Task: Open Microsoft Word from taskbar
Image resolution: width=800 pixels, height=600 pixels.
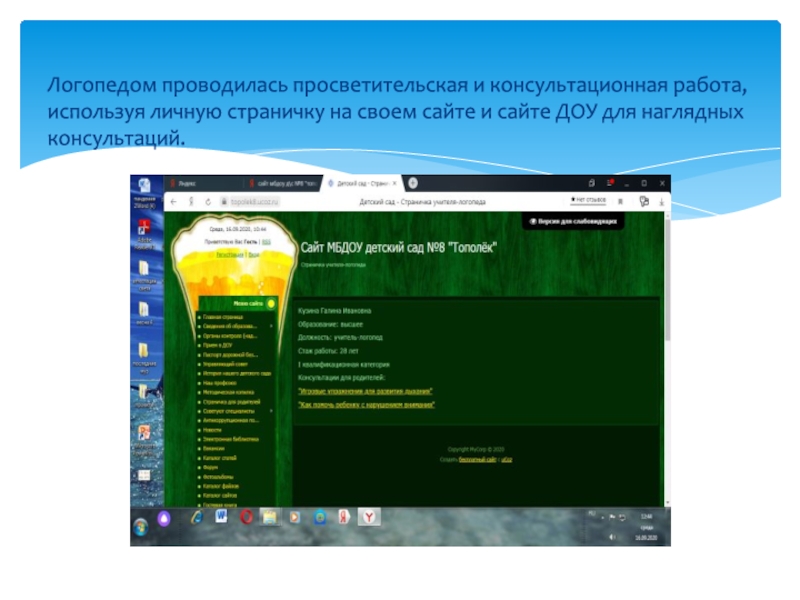Action: (x=221, y=517)
